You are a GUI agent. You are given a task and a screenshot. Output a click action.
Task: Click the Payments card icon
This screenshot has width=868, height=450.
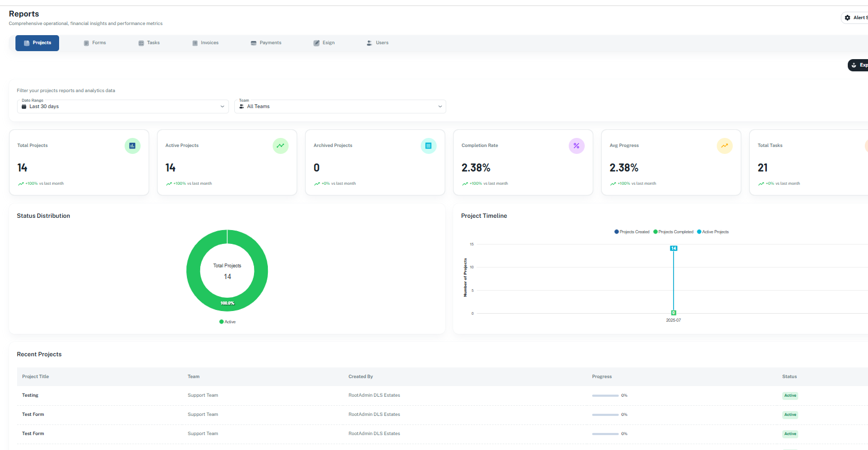coord(253,43)
